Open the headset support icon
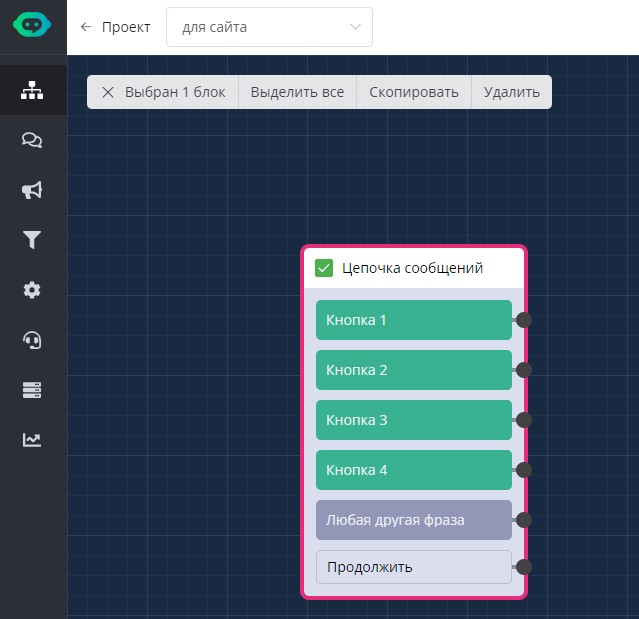 [32, 340]
